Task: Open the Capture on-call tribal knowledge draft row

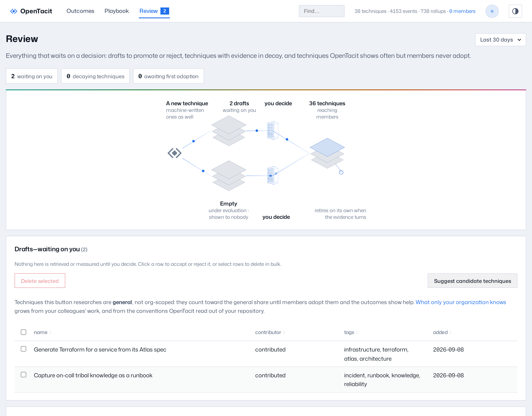Action: pyautogui.click(x=266, y=380)
